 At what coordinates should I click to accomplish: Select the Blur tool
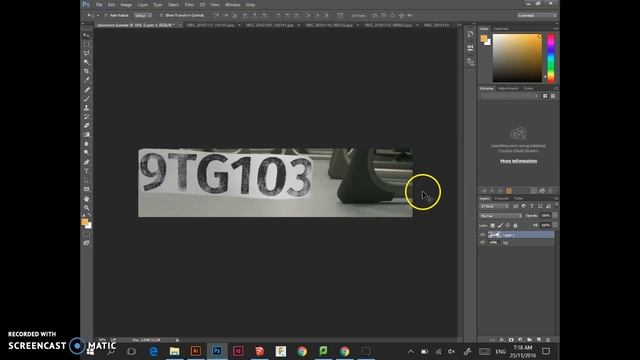[x=87, y=144]
